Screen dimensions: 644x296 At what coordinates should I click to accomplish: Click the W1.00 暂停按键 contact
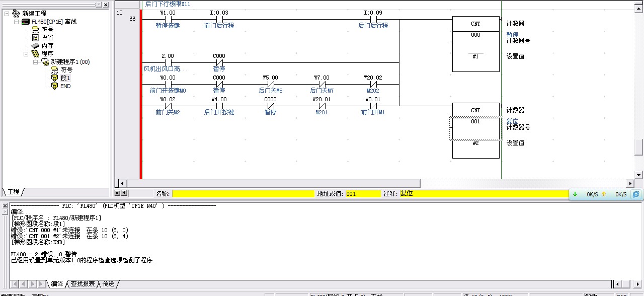[168, 20]
